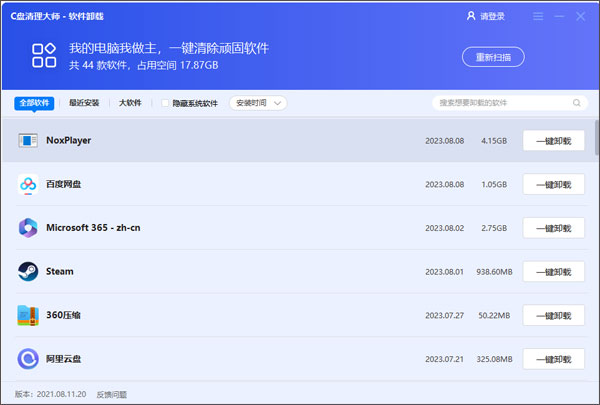600x405 pixels.
Task: Select the 360压缩 name text
Action: coord(63,315)
